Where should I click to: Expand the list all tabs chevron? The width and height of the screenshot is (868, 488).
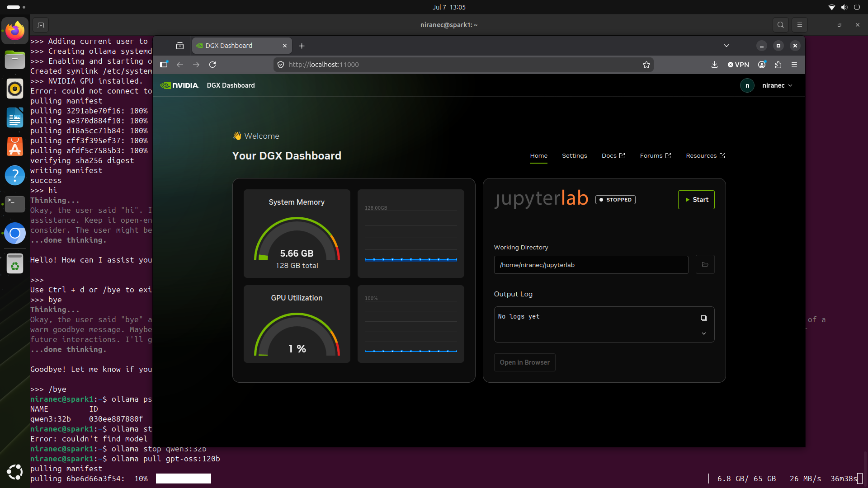click(726, 46)
